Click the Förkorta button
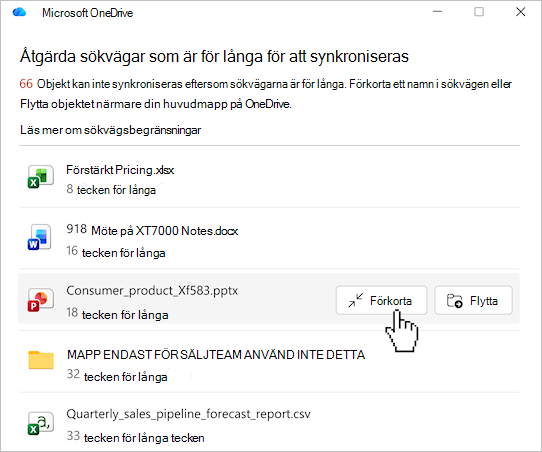 [x=381, y=300]
